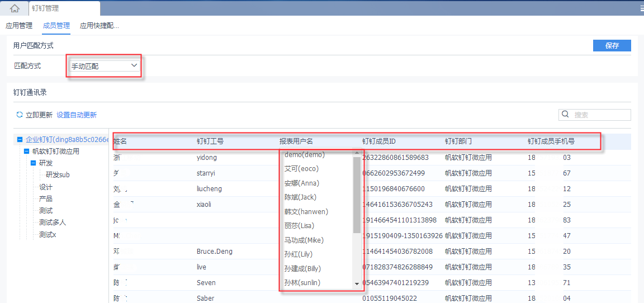Screen dimensions: 644x303
Task: Click member ID 05463947401219239
Action: [396, 282]
